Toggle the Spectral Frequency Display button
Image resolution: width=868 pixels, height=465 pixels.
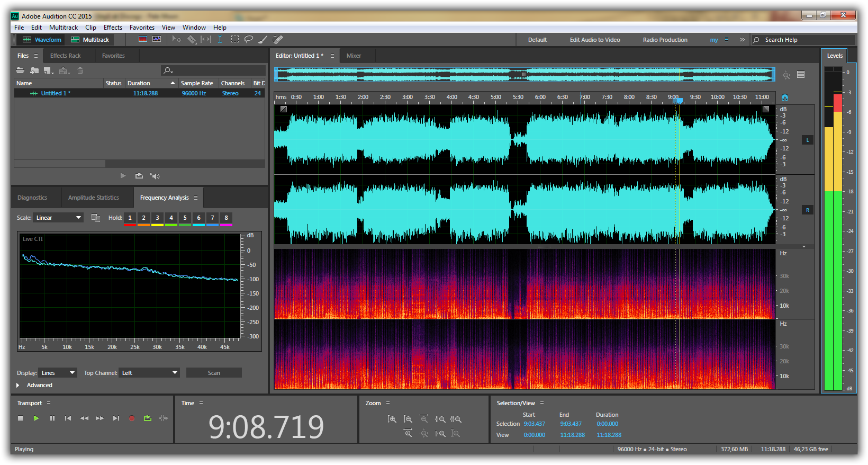(x=143, y=39)
